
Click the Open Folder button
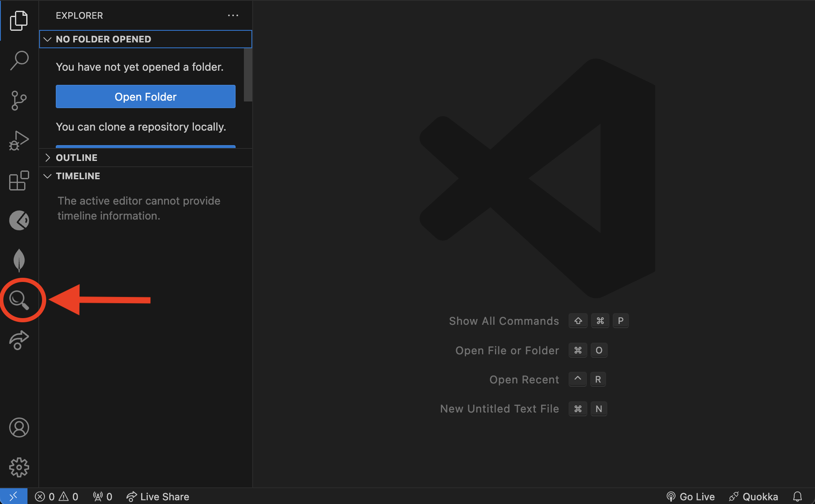[x=145, y=96]
